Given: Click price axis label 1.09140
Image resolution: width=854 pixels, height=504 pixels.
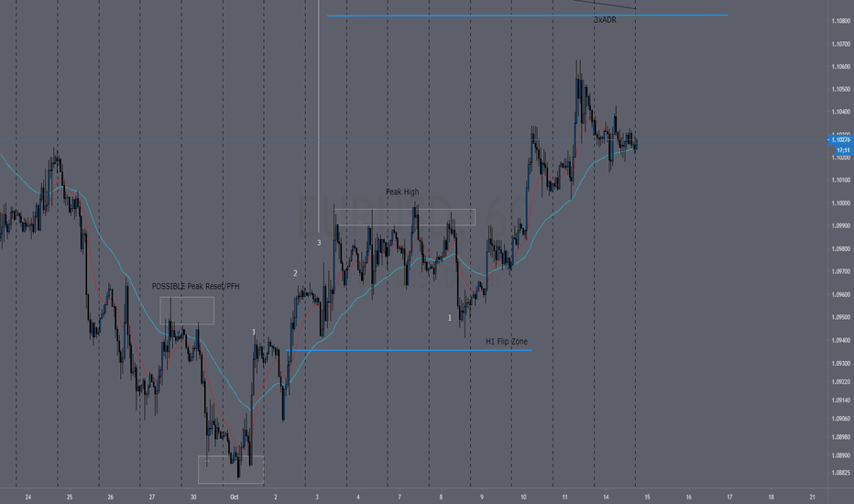Looking at the screenshot, I should coord(841,400).
